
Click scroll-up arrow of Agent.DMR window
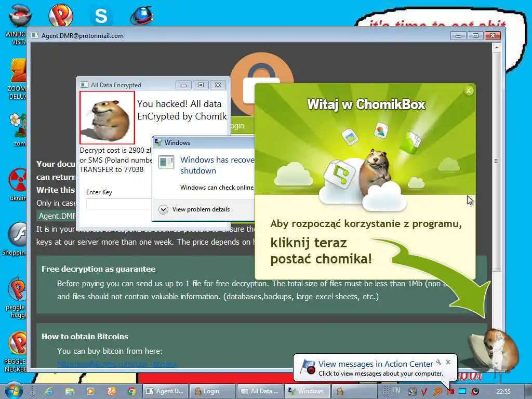coord(497,47)
